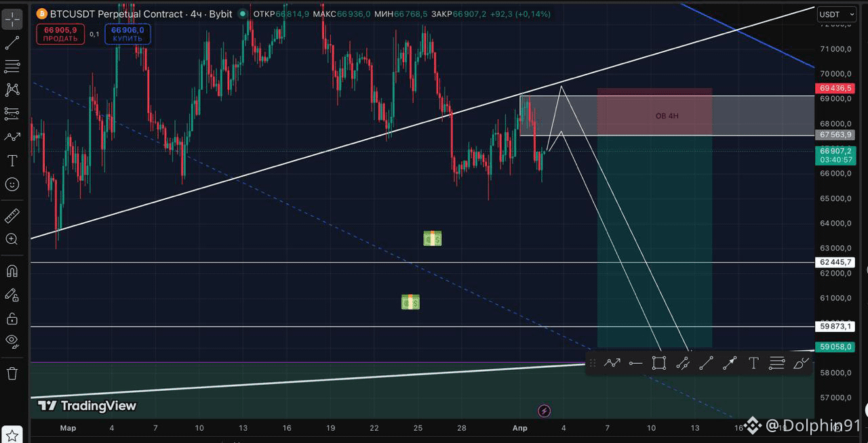Image resolution: width=868 pixels, height=443 pixels.
Task: Open the Fibonacci tools in left sidebar
Action: [x=12, y=66]
